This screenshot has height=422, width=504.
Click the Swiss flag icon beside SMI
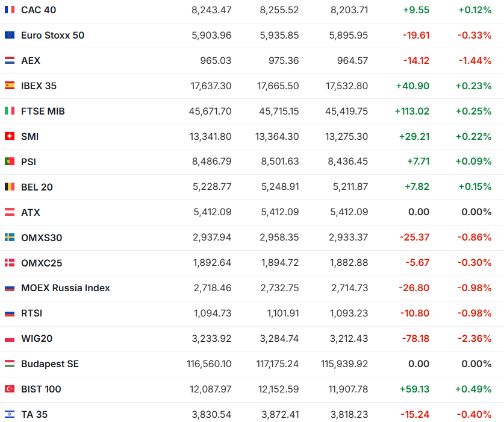[x=10, y=136]
